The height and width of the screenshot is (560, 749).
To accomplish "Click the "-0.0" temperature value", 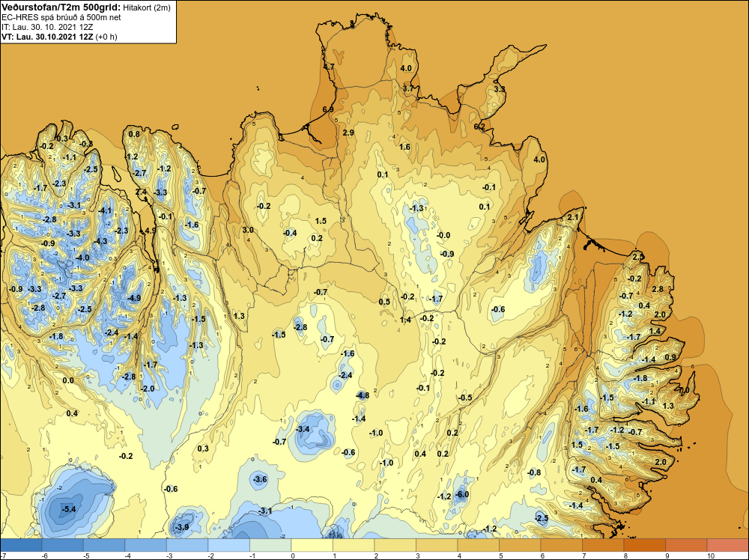I will [x=443, y=235].
